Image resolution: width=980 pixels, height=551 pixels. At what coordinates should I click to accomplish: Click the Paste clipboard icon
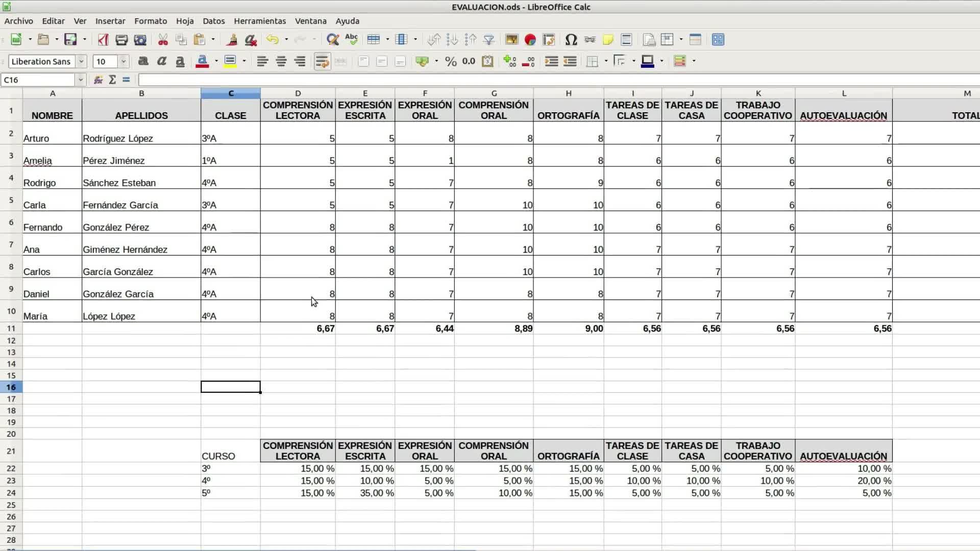pos(200,40)
